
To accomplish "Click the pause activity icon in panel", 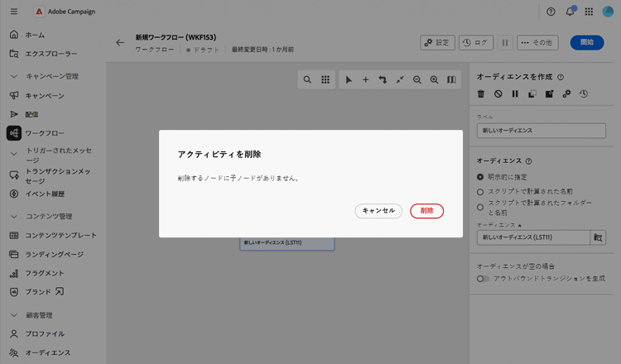I will [515, 93].
